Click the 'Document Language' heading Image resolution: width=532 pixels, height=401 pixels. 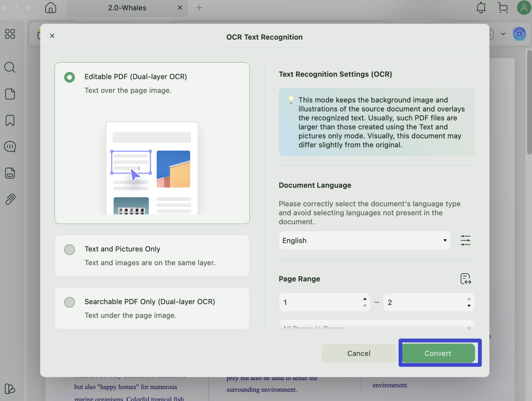point(315,185)
